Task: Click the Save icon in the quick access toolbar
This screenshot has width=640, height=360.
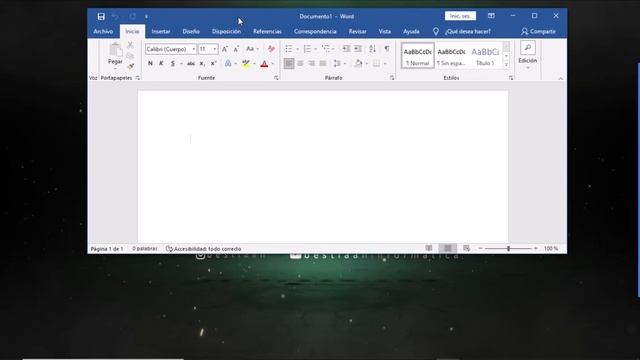Action: (101, 16)
